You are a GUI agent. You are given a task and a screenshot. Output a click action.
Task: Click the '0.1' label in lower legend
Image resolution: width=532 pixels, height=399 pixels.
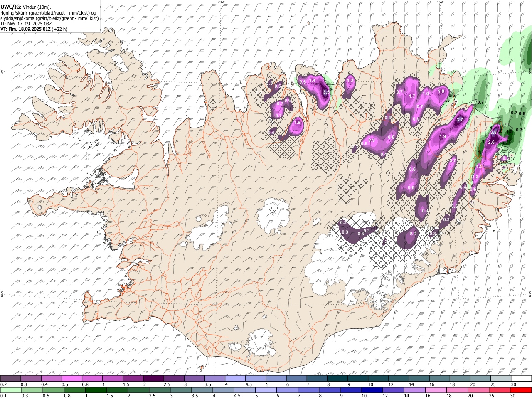pos(3,396)
